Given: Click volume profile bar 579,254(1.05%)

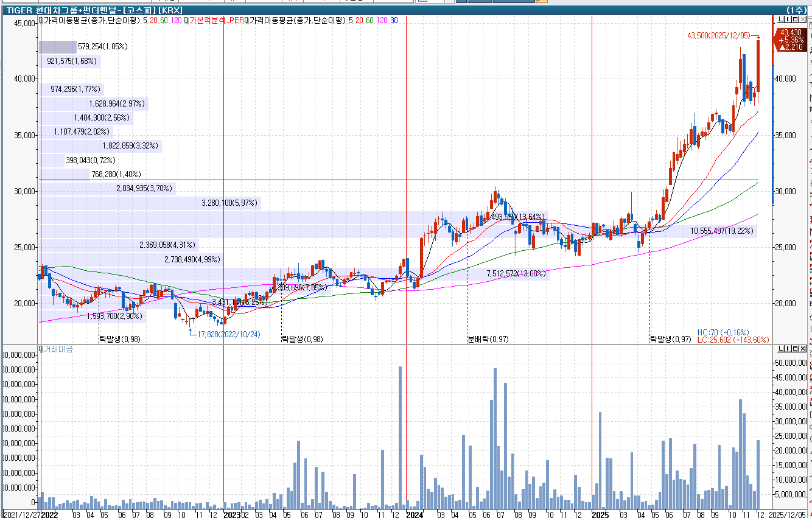Looking at the screenshot, I should (x=58, y=46).
